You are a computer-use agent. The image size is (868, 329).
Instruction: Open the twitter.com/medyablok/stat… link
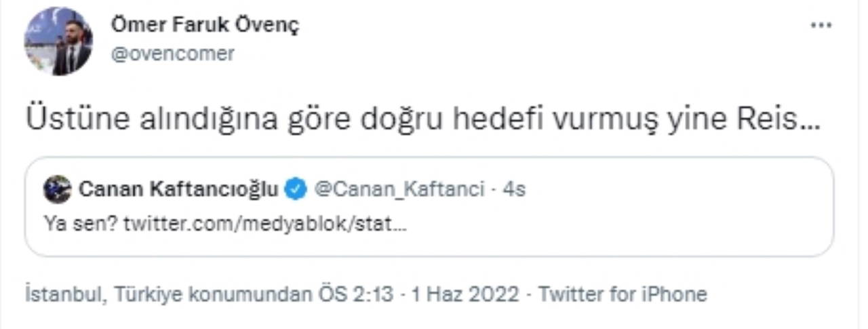(x=266, y=223)
